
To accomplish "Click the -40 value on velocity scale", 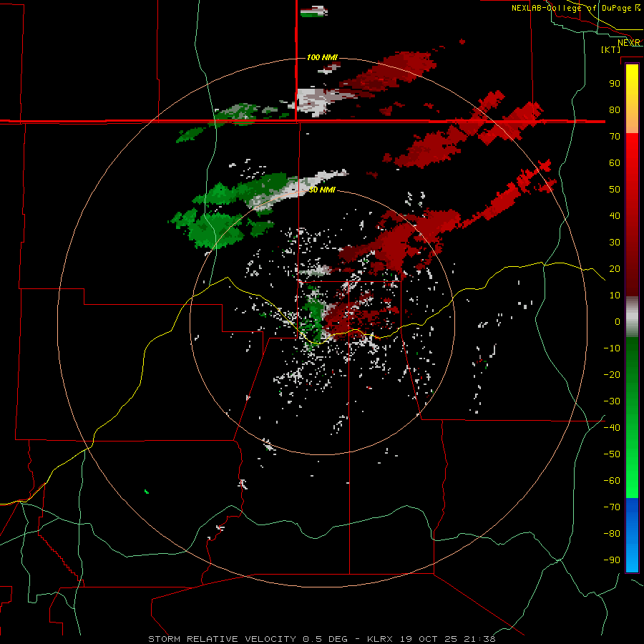I will 612,428.
